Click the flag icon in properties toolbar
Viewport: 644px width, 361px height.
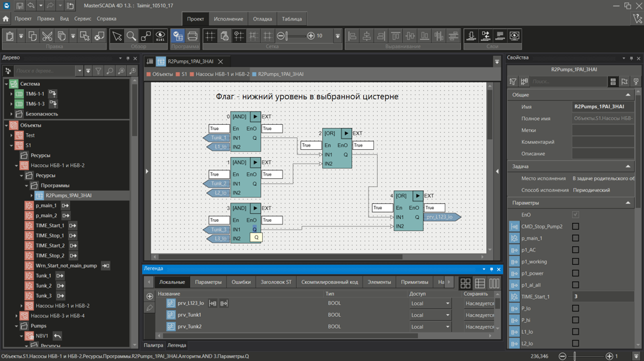[625, 82]
